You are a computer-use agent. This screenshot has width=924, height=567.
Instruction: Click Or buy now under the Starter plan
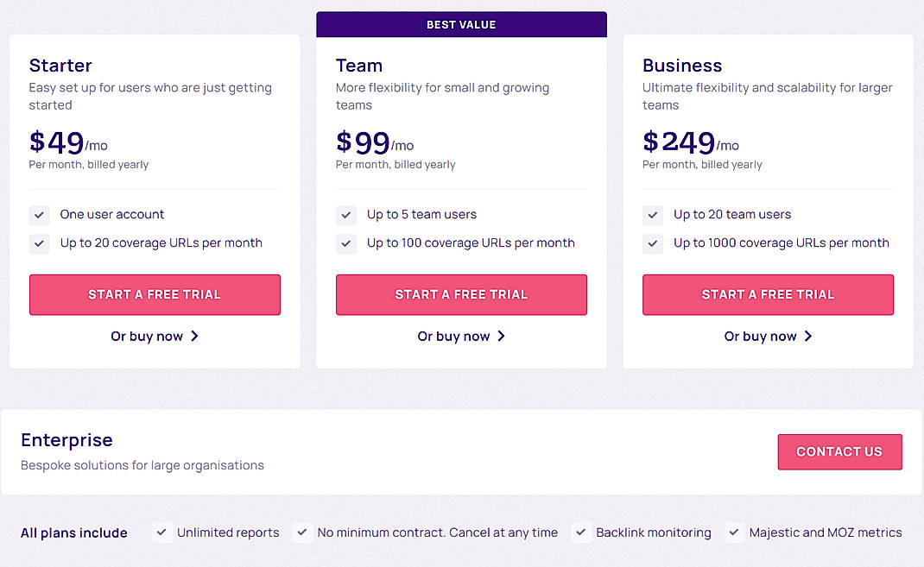(147, 337)
